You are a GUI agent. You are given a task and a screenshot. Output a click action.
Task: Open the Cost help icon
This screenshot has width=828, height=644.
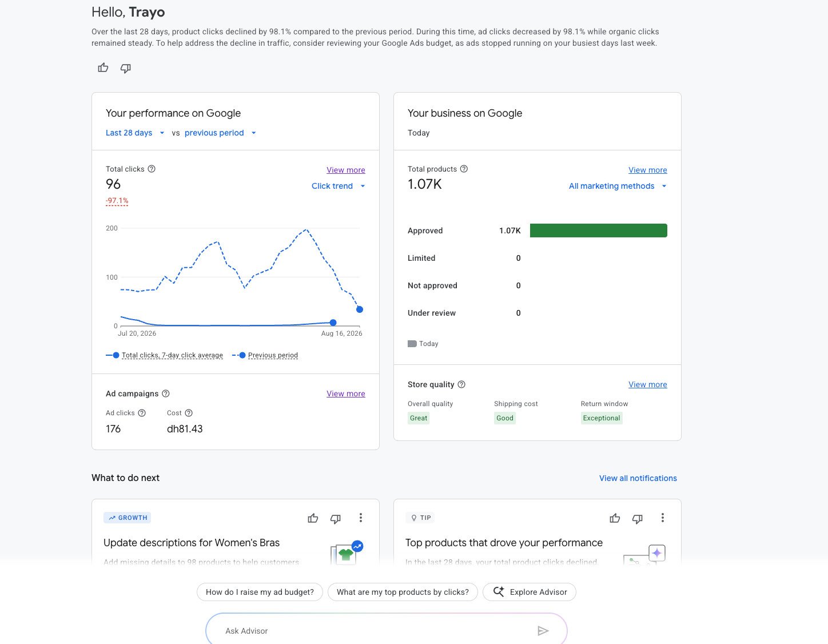click(x=189, y=413)
